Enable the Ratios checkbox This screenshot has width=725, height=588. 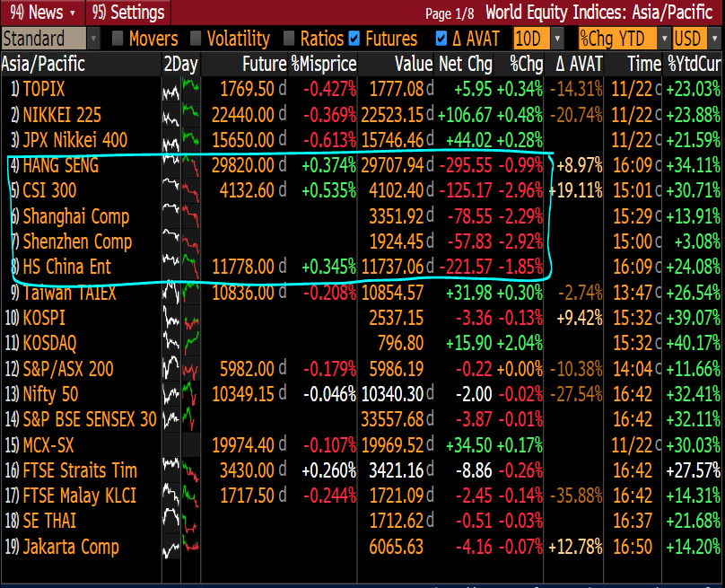point(289,39)
